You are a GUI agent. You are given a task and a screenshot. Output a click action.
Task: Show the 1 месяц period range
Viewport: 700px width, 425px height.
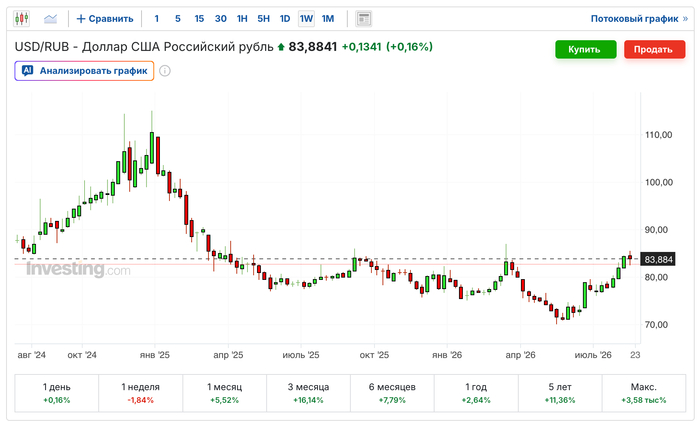225,393
